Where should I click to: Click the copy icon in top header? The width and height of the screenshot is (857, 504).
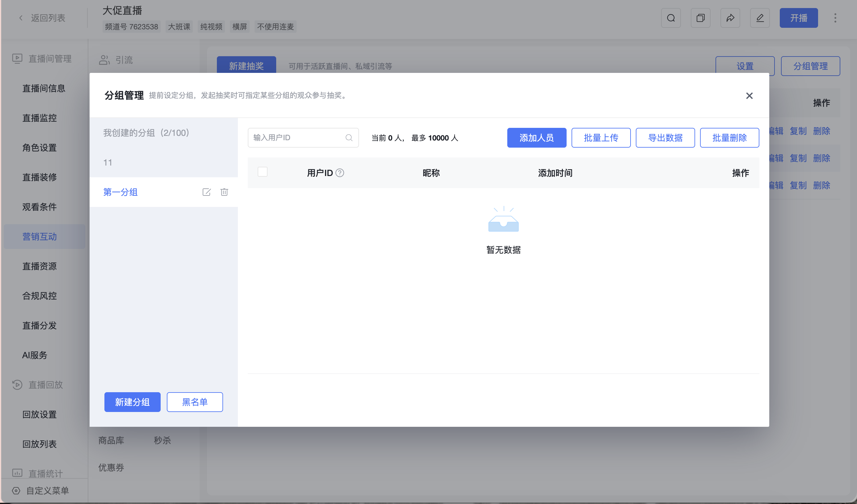(700, 18)
